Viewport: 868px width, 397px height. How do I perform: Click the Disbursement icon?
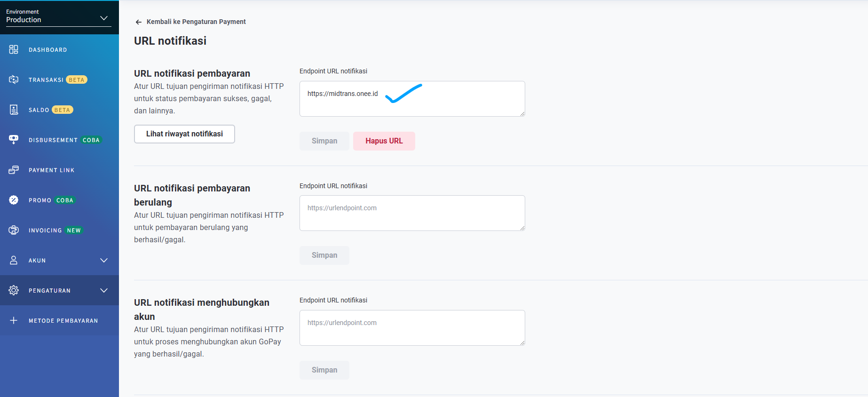(14, 140)
